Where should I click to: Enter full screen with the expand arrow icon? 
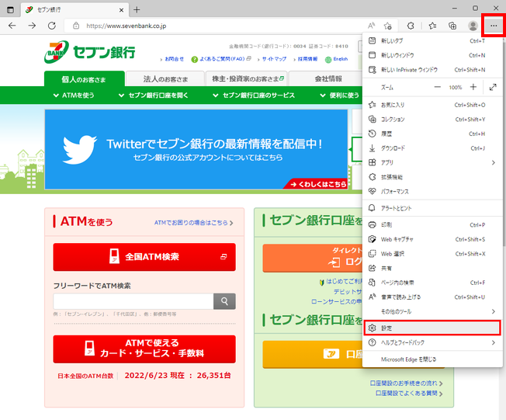pyautogui.click(x=493, y=87)
